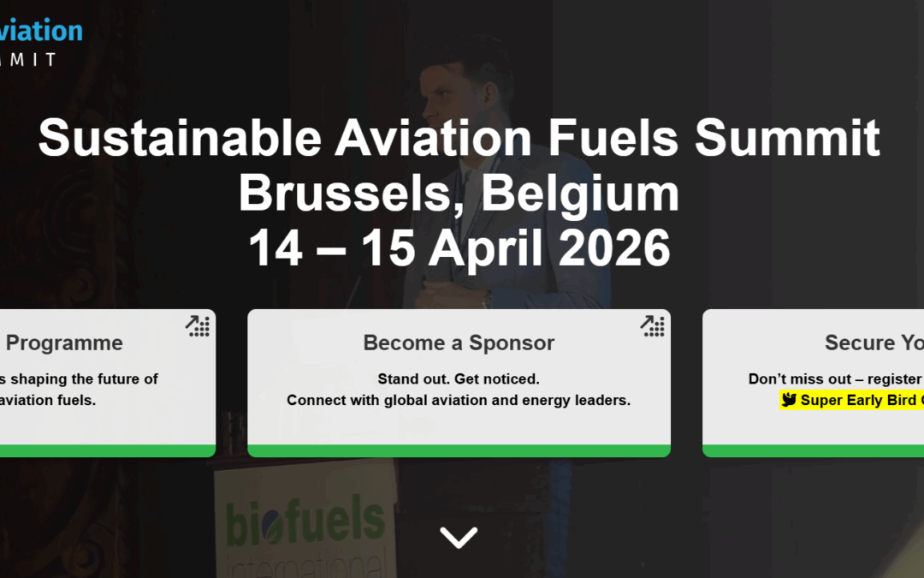
Task: Click the Stand out. Get noticed. tagline
Action: [459, 378]
